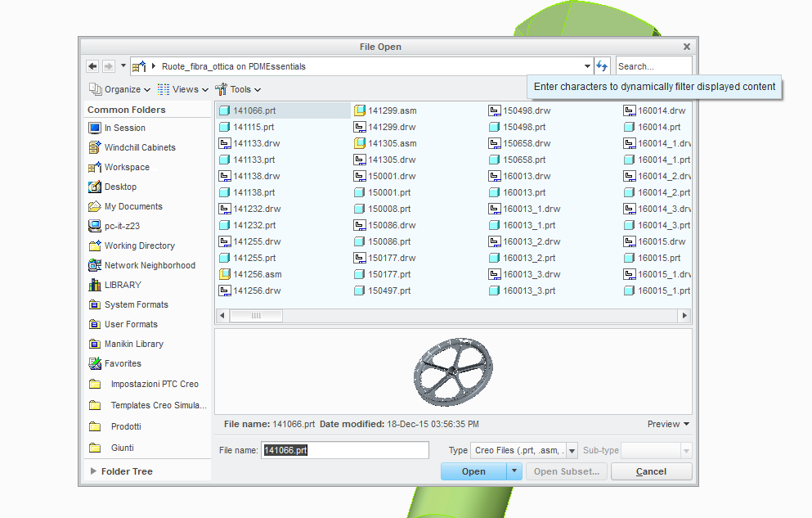Expand the Folder Tree section
Viewport: 812px width, 518px height.
pyautogui.click(x=122, y=471)
